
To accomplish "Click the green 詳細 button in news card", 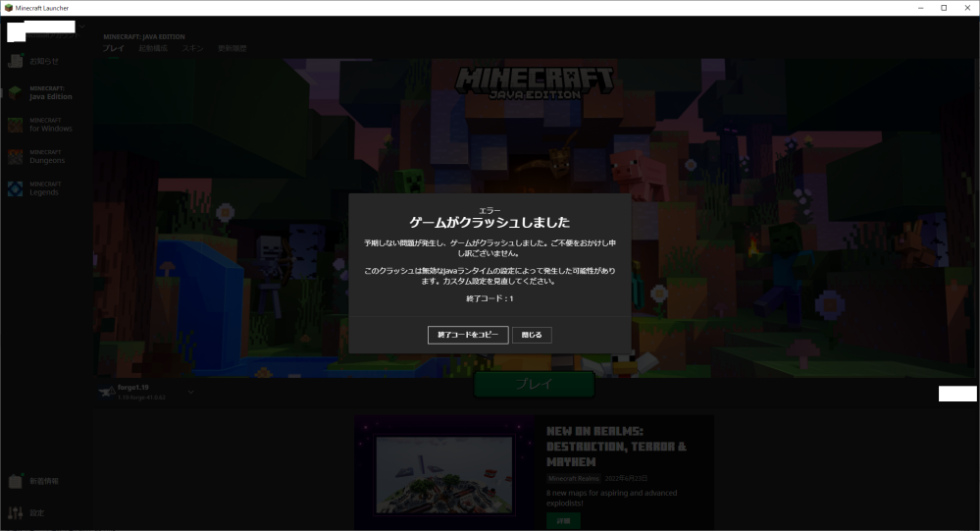I will click(x=563, y=520).
